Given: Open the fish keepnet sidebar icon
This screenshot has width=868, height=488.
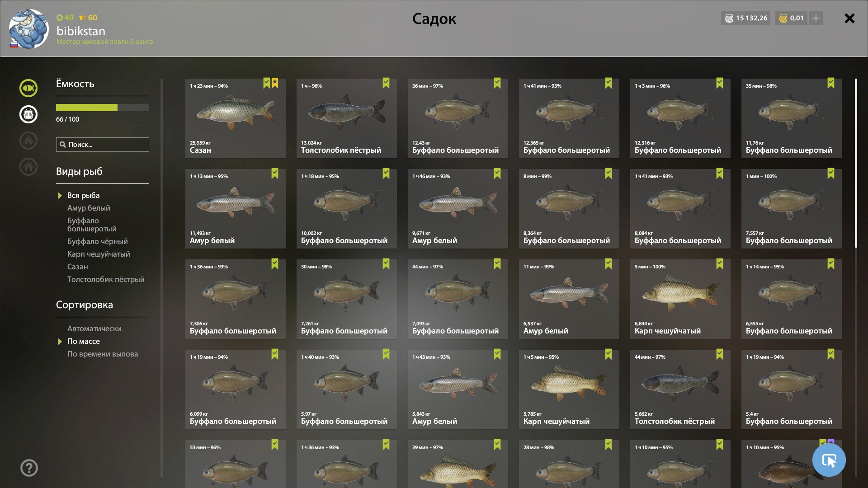Looking at the screenshot, I should tap(28, 88).
